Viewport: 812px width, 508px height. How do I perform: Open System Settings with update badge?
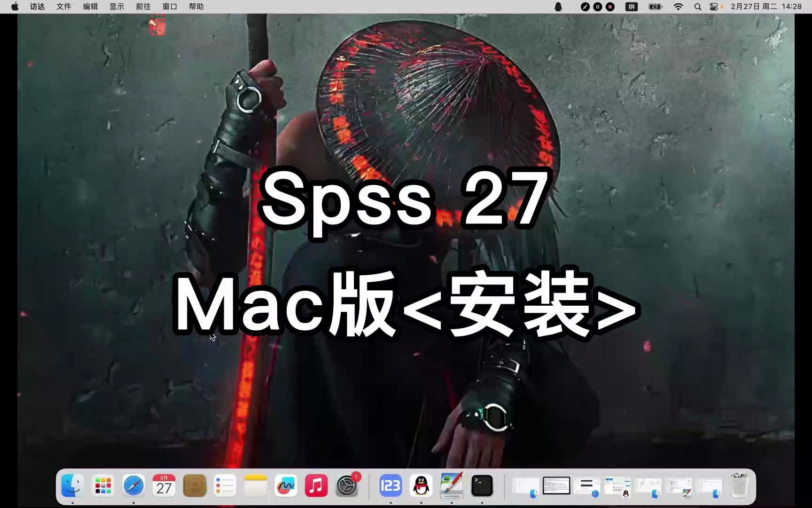point(347,485)
